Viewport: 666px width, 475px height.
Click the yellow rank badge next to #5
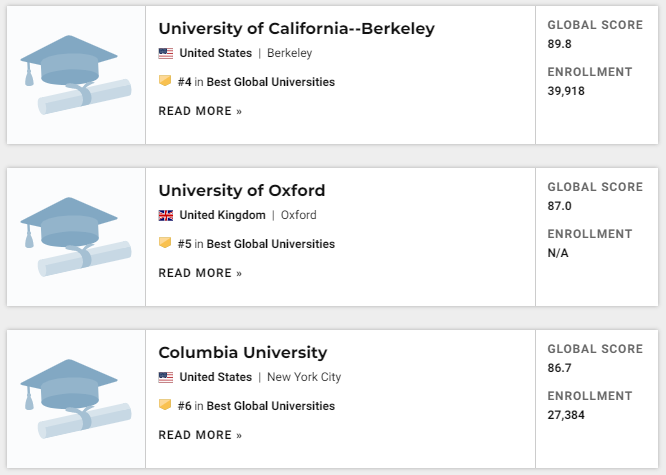click(x=165, y=243)
